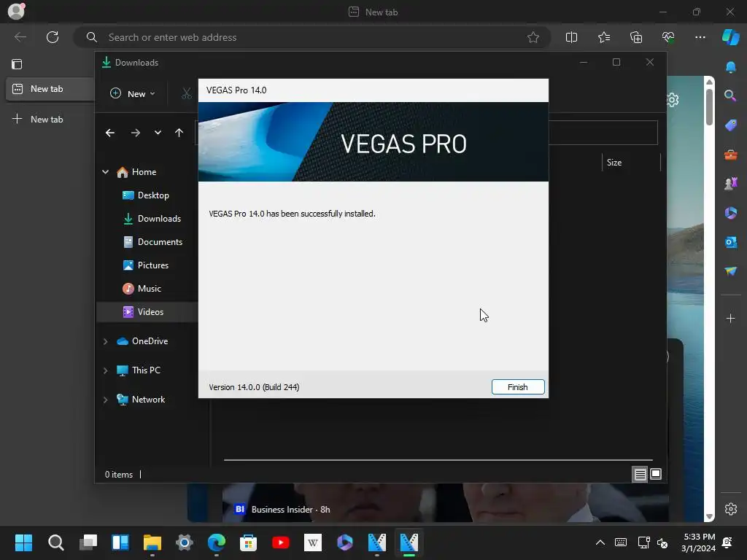Screen dimensions: 747x560
Task: Open the Edge profile avatar
Action: (x=17, y=10)
